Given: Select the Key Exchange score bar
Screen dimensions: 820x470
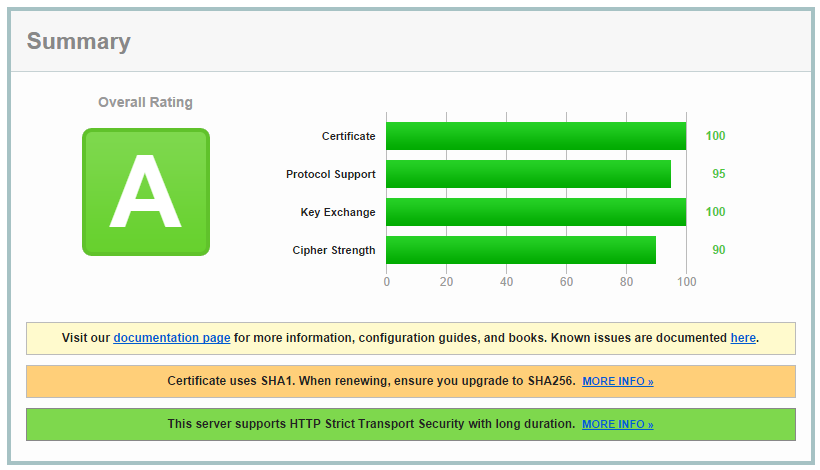Looking at the screenshot, I should pyautogui.click(x=535, y=212).
